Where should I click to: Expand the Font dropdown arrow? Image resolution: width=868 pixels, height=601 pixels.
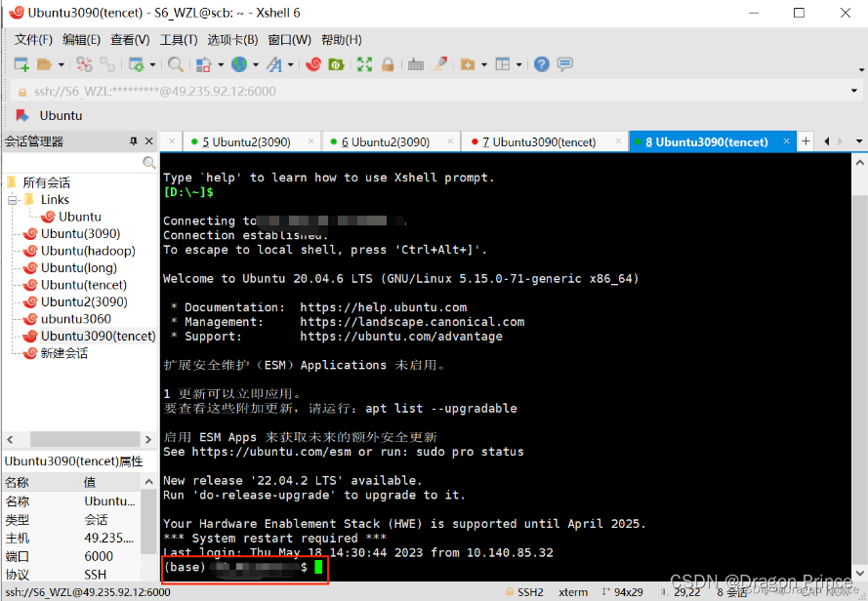click(290, 65)
